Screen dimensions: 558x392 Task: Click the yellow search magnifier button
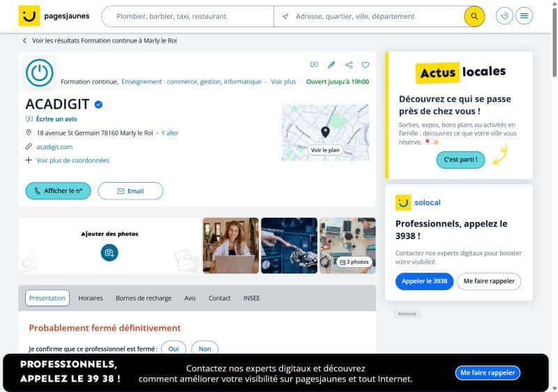[474, 16]
